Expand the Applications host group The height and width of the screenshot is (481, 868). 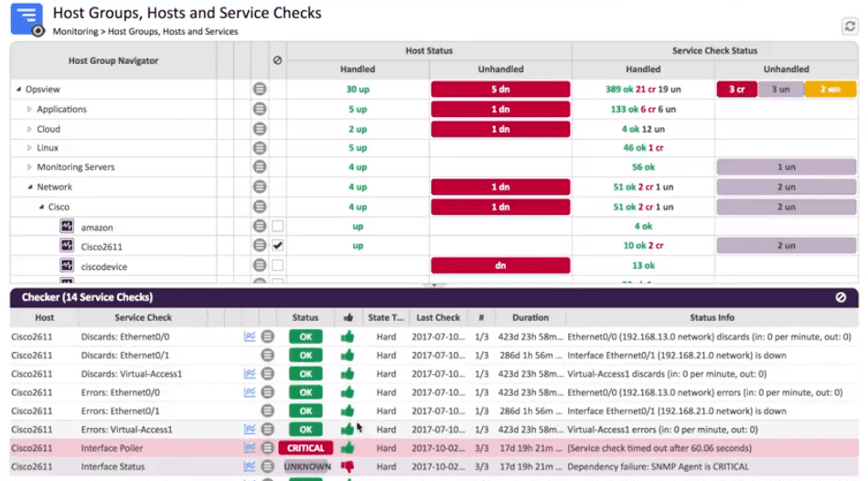click(29, 109)
